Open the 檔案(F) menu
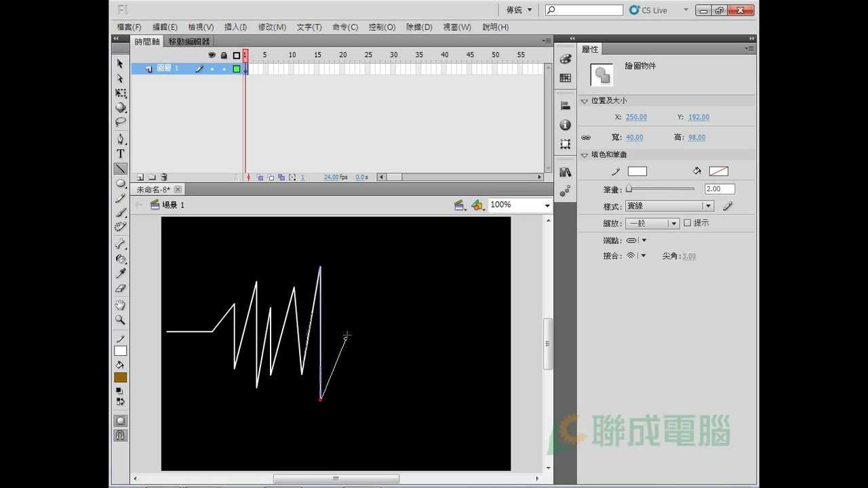This screenshot has width=868, height=488. [x=130, y=27]
